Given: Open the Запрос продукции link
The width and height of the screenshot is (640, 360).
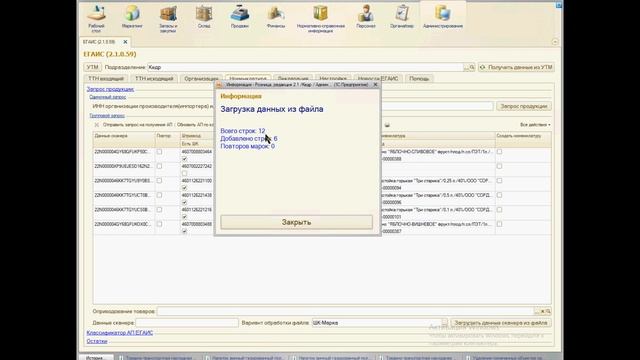Looking at the screenshot, I should coord(110,89).
